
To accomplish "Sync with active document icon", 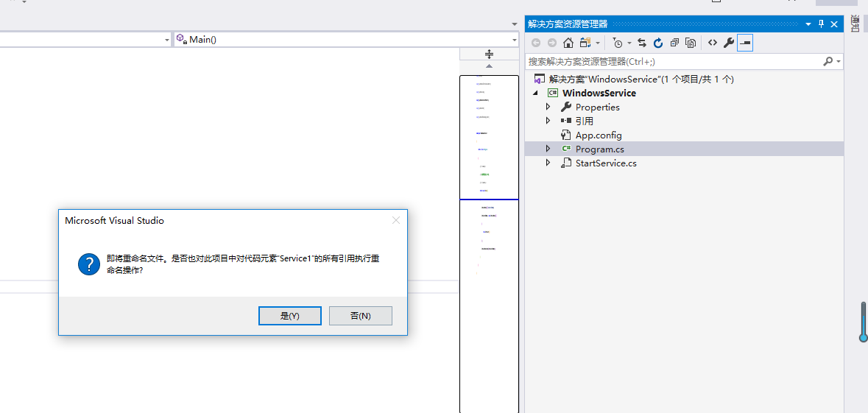I will 642,43.
